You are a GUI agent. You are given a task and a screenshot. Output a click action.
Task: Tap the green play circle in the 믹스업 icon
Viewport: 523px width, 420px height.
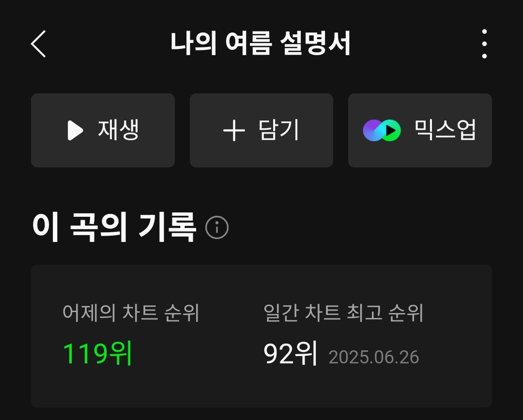point(391,130)
